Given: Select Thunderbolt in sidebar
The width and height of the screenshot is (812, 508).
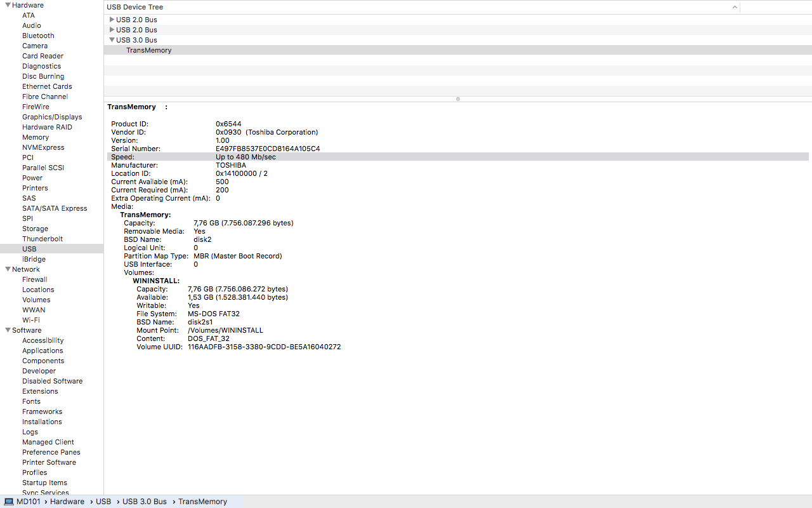Looking at the screenshot, I should [x=43, y=239].
